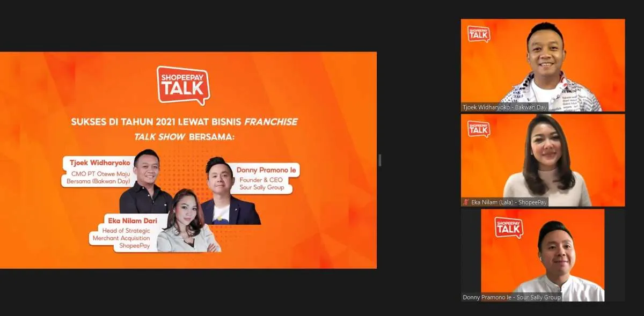This screenshot has height=316, width=644.
Task: Click the slide headline about 'BISNIS FRANCHISE'
Action: pyautogui.click(x=184, y=122)
